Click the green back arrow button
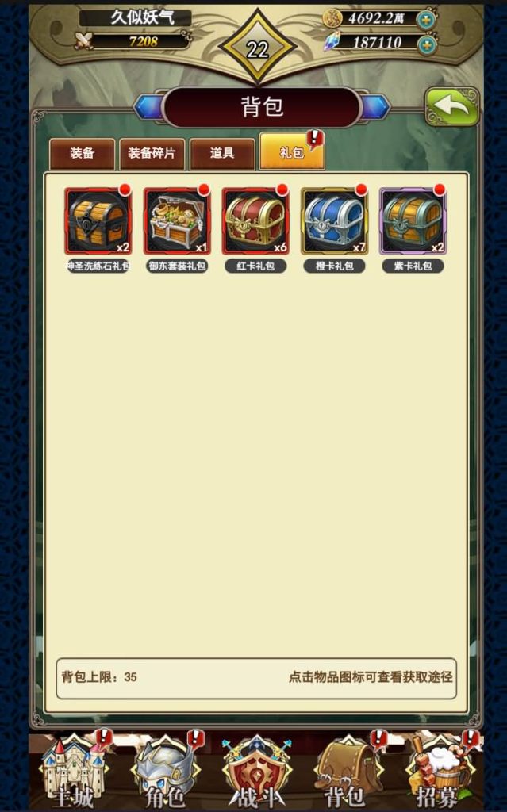Image resolution: width=507 pixels, height=812 pixels. (451, 107)
